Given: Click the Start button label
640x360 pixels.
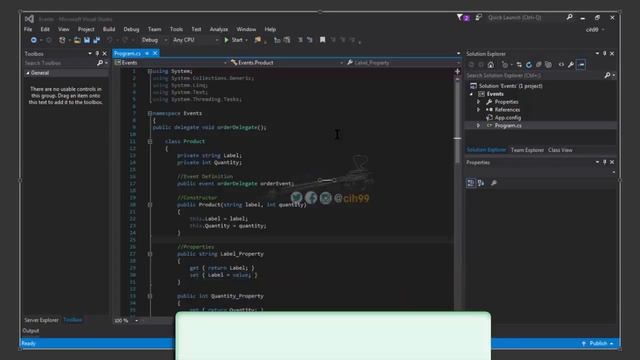Looking at the screenshot, I should point(237,40).
